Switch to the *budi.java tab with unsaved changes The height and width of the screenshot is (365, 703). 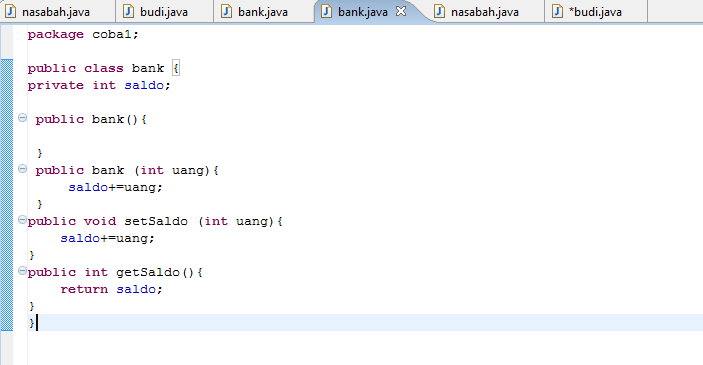point(595,12)
